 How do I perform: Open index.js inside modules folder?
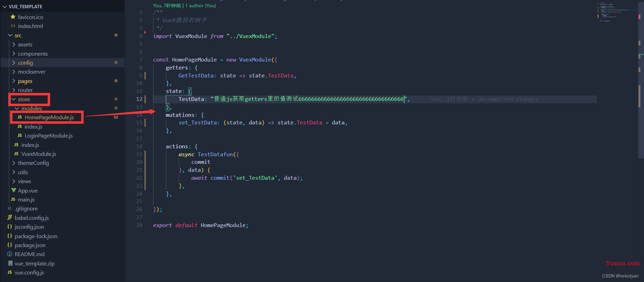34,126
